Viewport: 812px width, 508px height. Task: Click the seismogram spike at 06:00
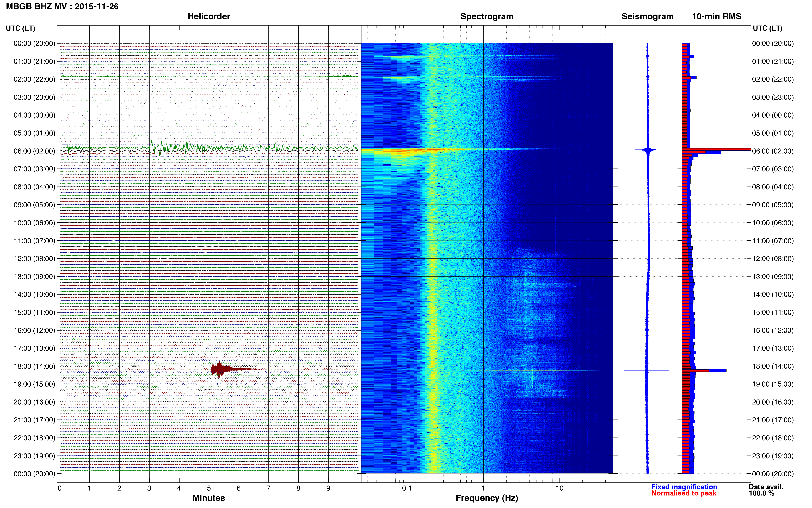(648, 150)
